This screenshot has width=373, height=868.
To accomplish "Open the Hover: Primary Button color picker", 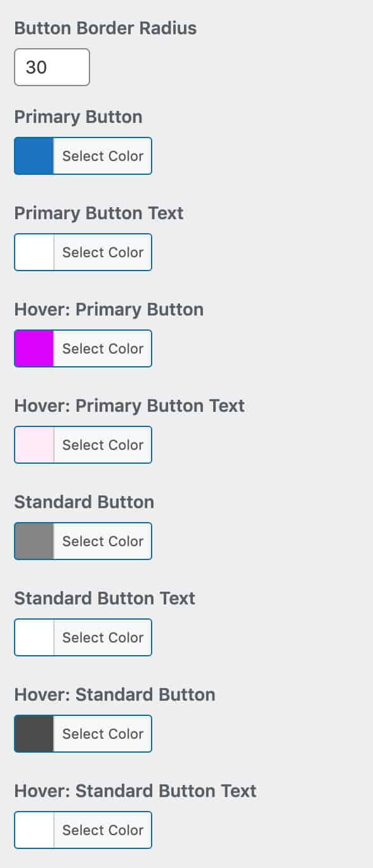I will pos(102,348).
